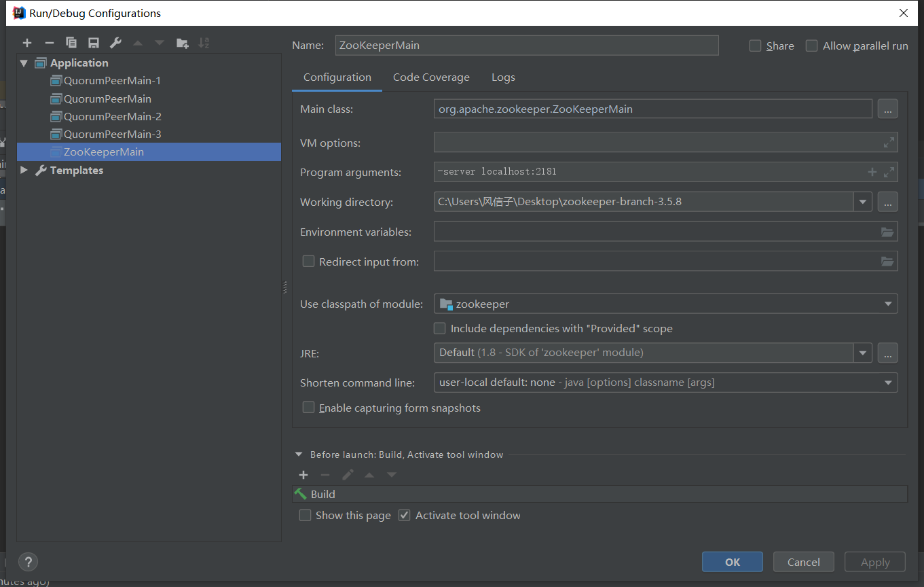This screenshot has height=587, width=924.
Task: Add a Before launch task
Action: pos(303,475)
